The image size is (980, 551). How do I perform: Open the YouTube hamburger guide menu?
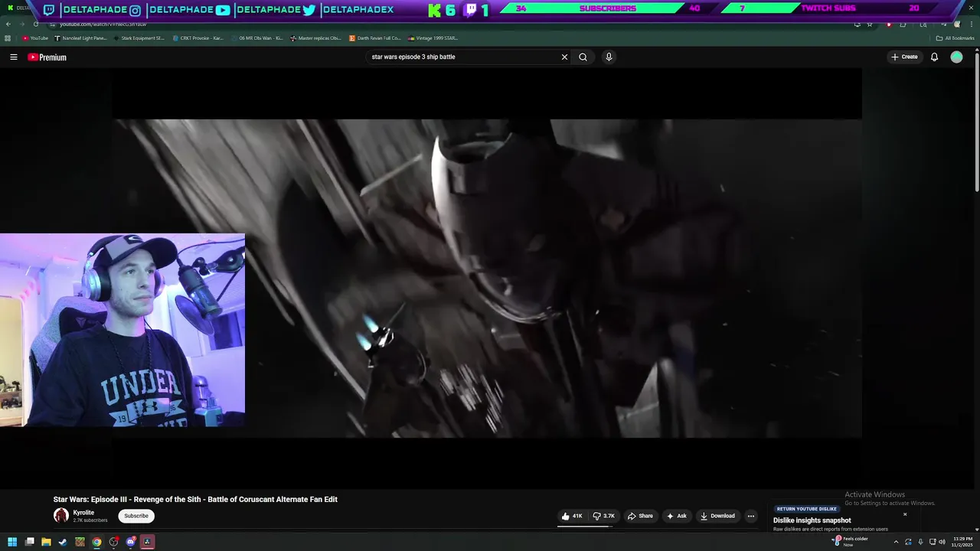coord(14,57)
